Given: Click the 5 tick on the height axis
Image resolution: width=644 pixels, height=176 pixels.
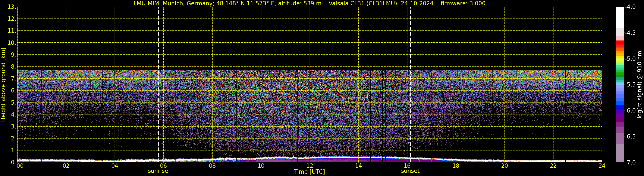Looking at the screenshot, I should pyautogui.click(x=13, y=103).
